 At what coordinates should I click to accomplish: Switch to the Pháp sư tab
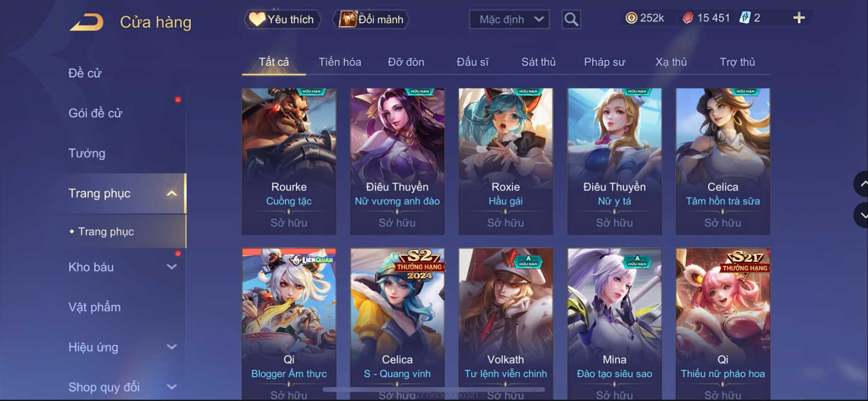pos(604,62)
